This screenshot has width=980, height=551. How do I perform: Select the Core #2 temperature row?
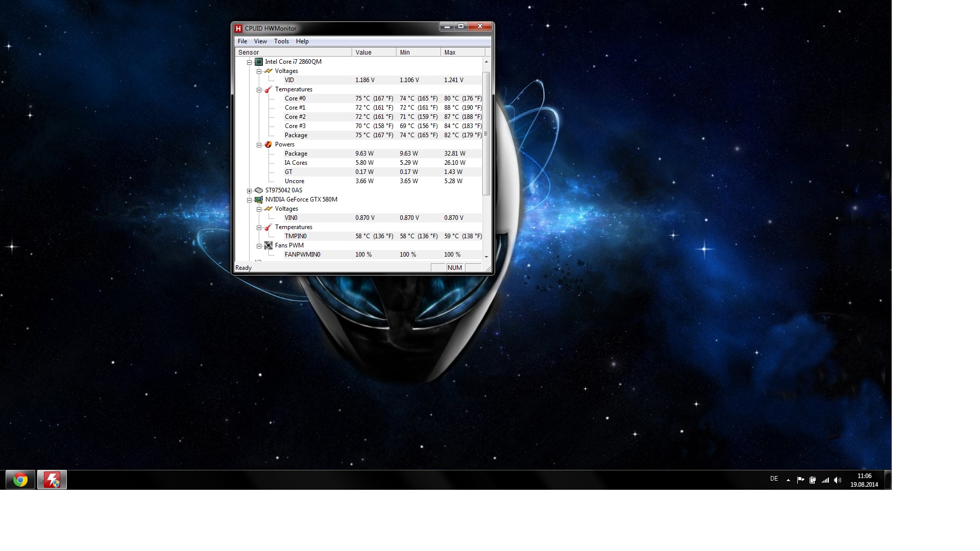(x=383, y=117)
